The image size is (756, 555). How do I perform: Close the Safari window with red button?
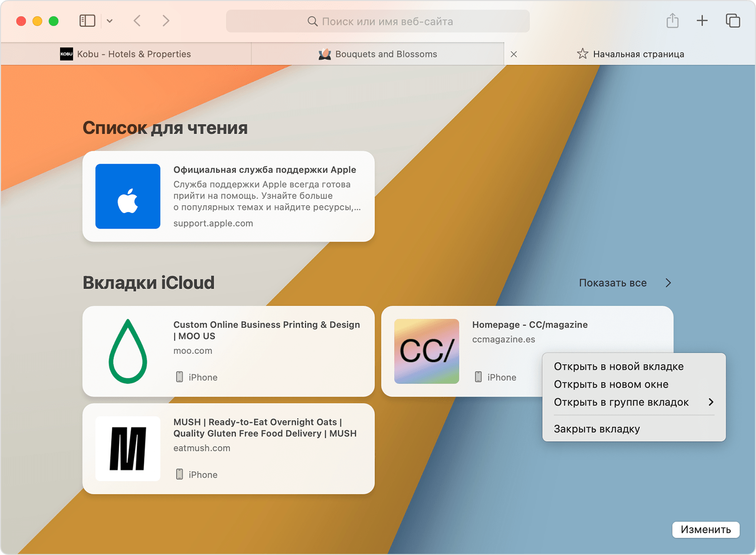[x=21, y=21]
